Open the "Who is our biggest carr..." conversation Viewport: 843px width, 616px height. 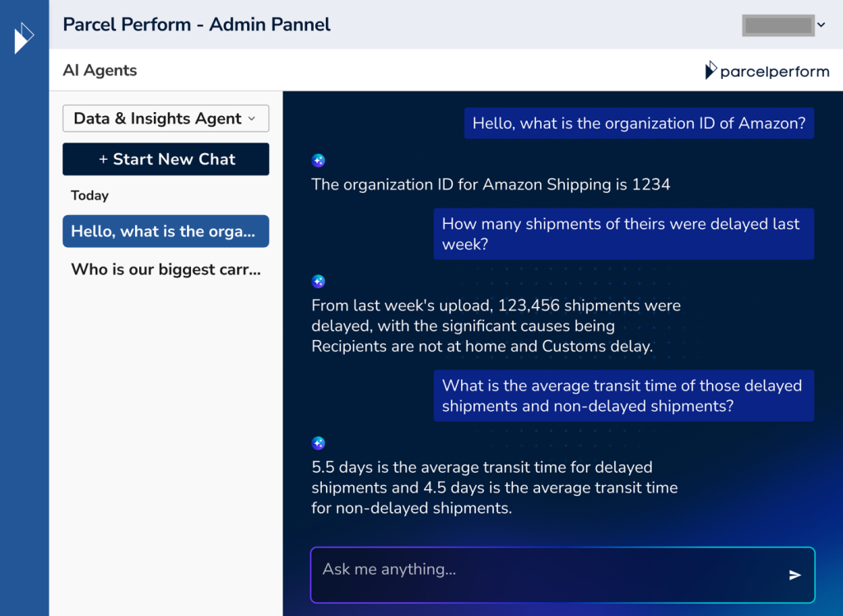(165, 269)
